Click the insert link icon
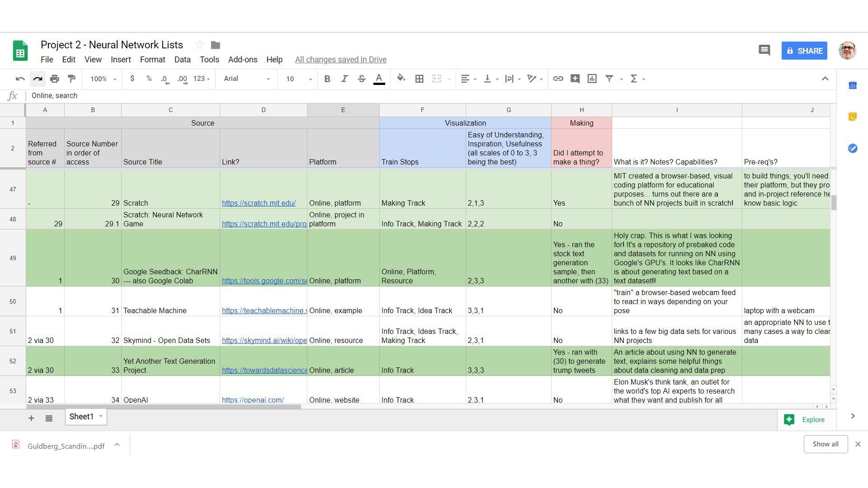Image resolution: width=868 pixels, height=488 pixels. [558, 79]
